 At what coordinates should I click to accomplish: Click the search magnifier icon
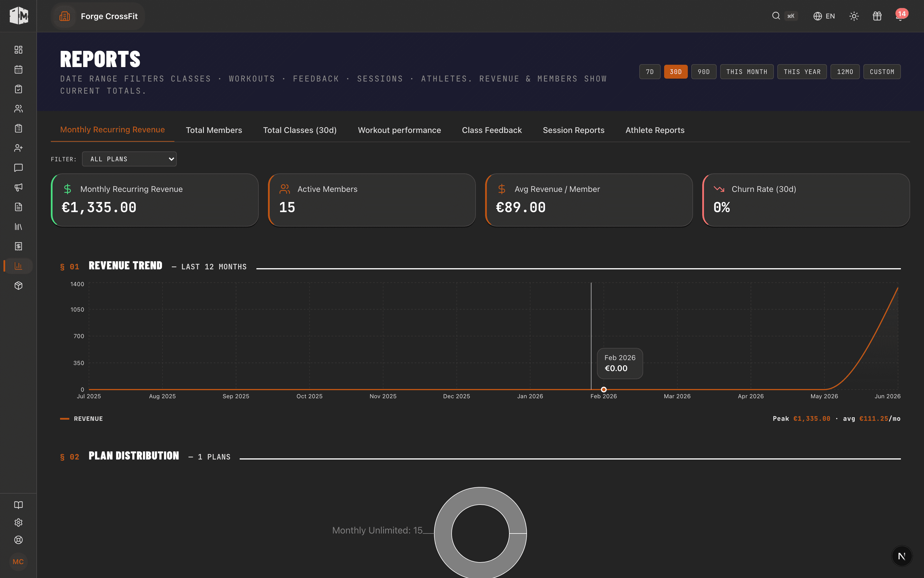click(x=776, y=16)
